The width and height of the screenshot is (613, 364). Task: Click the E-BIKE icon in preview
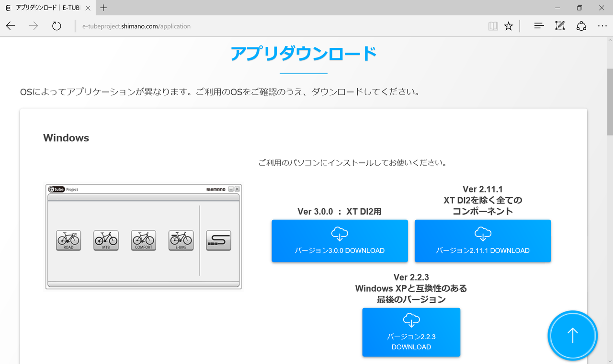click(x=181, y=240)
